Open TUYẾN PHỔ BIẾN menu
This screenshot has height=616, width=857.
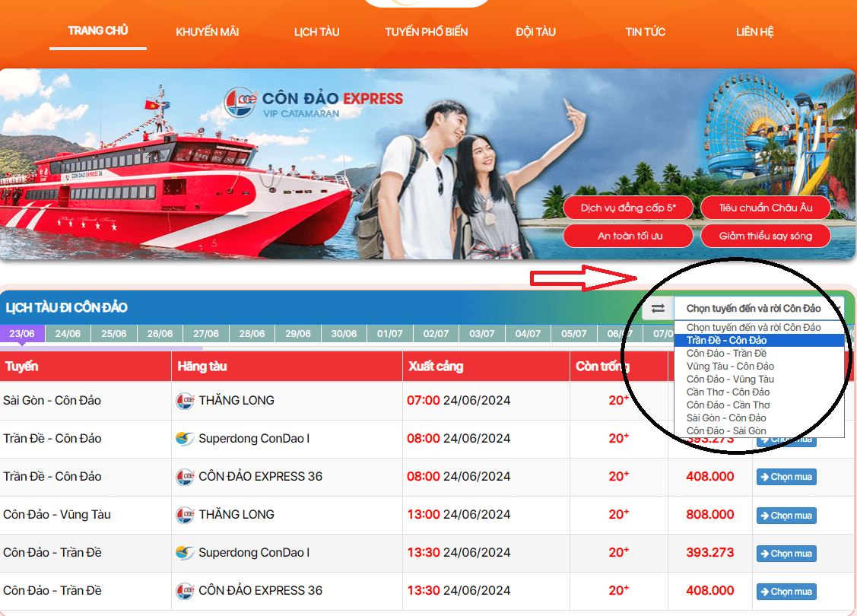[426, 32]
